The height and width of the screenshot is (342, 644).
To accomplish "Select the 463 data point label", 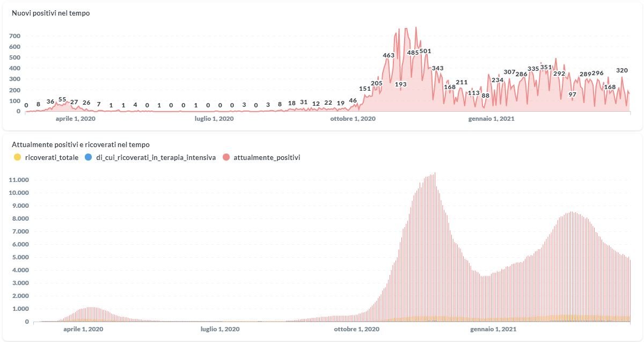I will click(x=389, y=55).
